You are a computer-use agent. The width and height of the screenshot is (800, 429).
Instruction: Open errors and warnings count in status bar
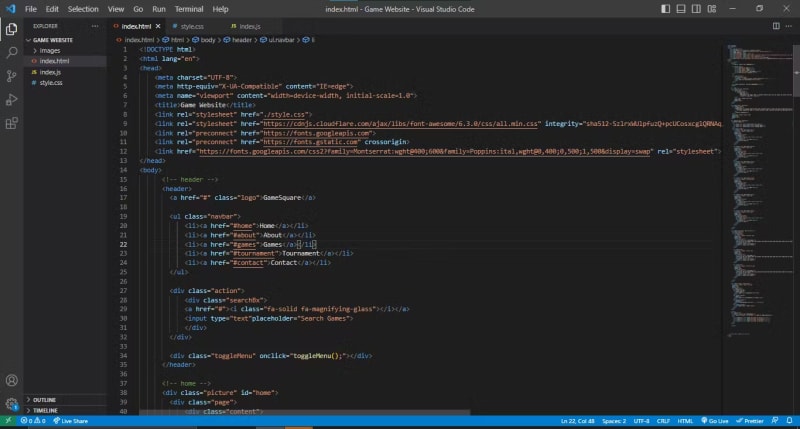[x=33, y=421]
